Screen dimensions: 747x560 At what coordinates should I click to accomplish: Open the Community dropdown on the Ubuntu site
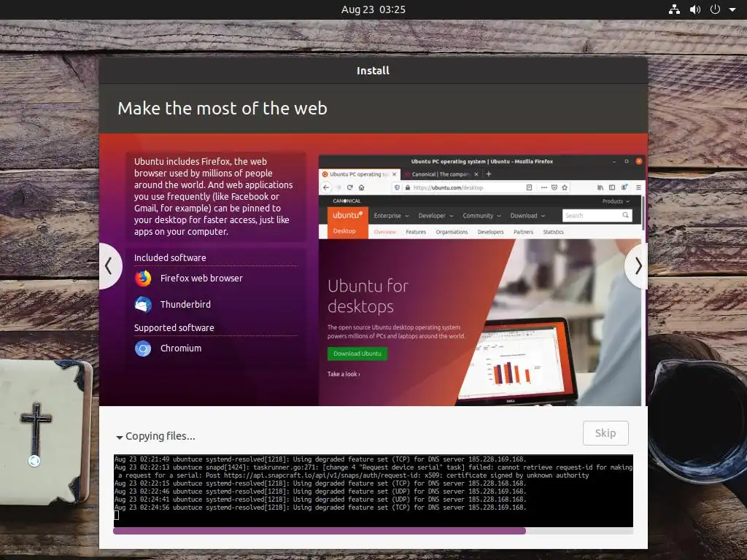pyautogui.click(x=481, y=216)
